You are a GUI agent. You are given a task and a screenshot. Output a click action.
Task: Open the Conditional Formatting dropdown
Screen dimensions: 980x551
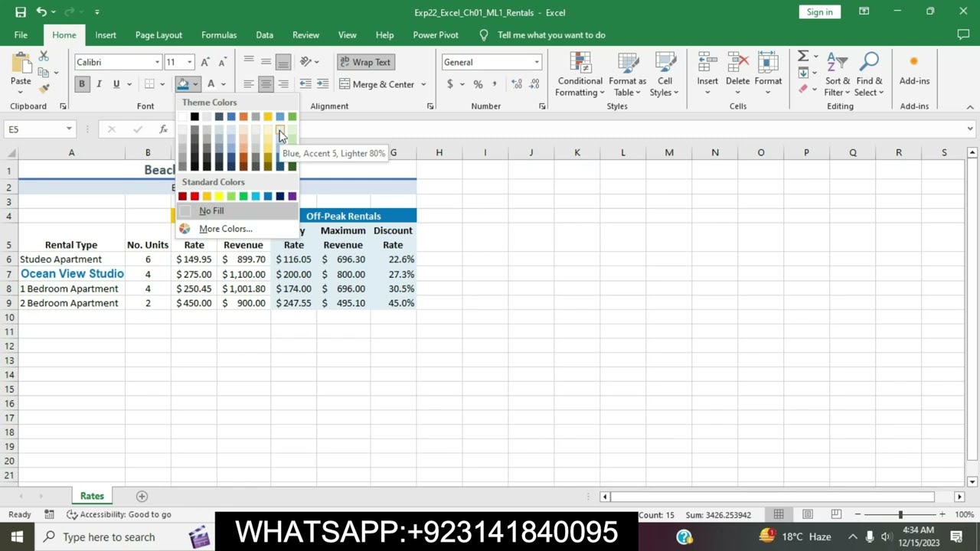(x=580, y=74)
